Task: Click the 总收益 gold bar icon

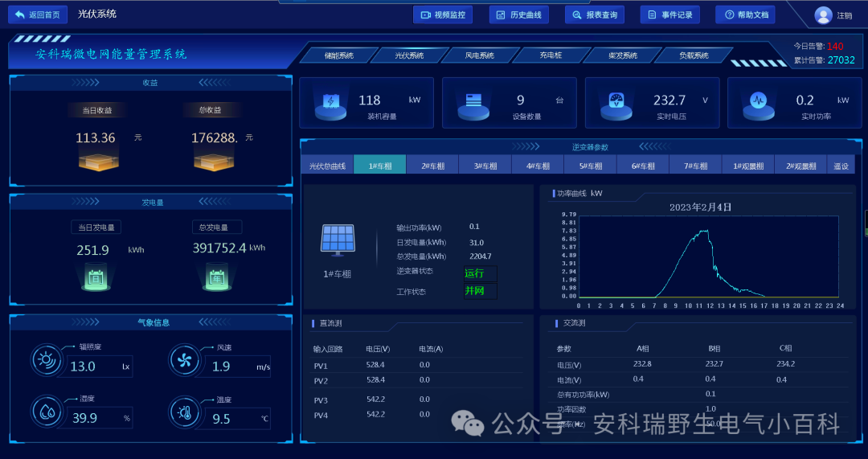Action: coord(213,162)
